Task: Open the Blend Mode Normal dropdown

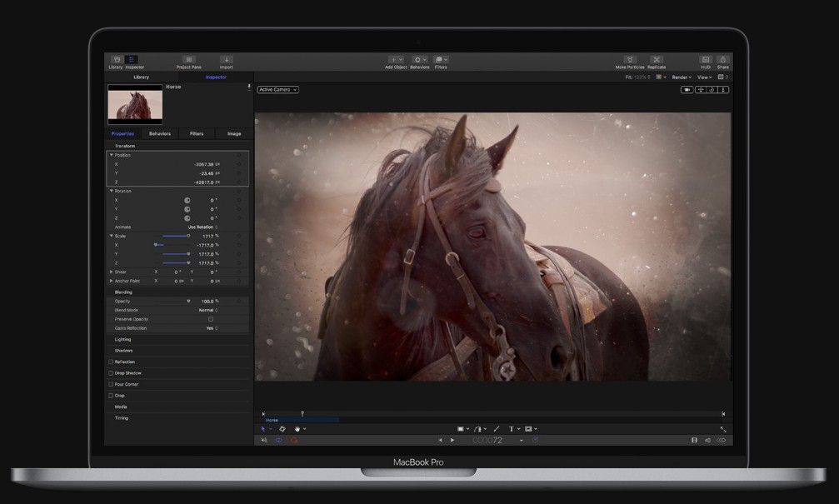Action: tap(208, 311)
